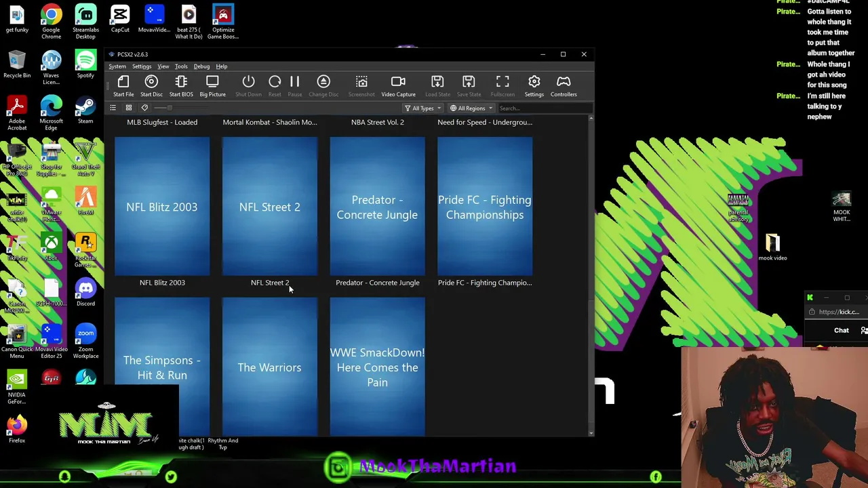Open the System menu

(x=117, y=66)
